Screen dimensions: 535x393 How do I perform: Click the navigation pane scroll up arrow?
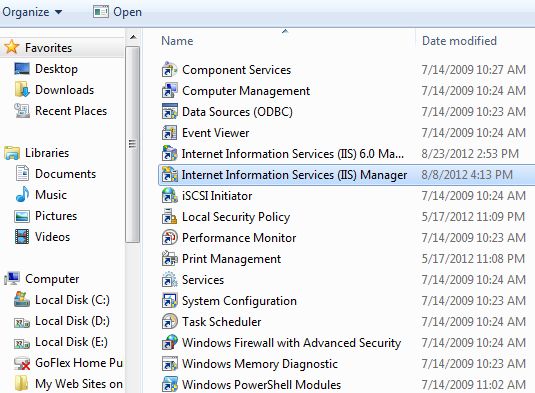[133, 37]
